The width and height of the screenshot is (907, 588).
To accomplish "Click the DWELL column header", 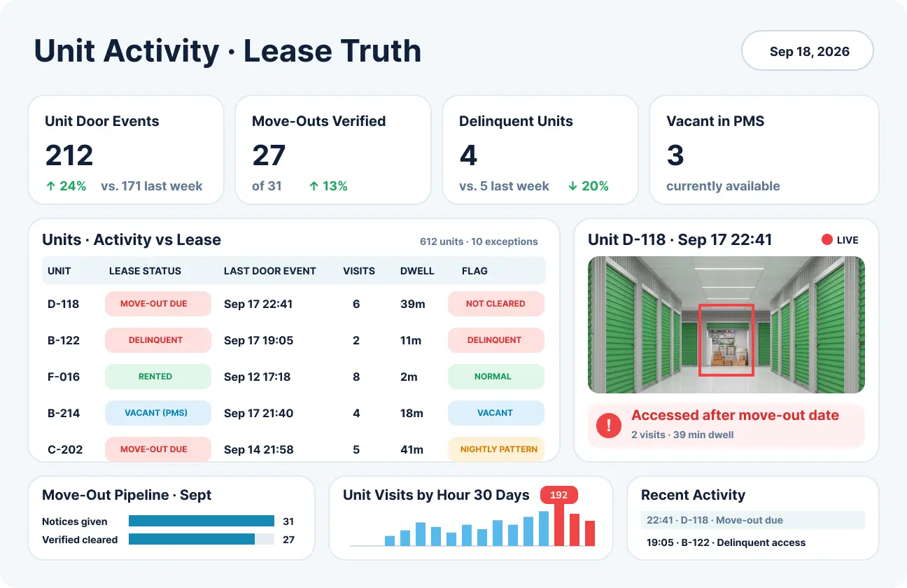I will pos(418,271).
